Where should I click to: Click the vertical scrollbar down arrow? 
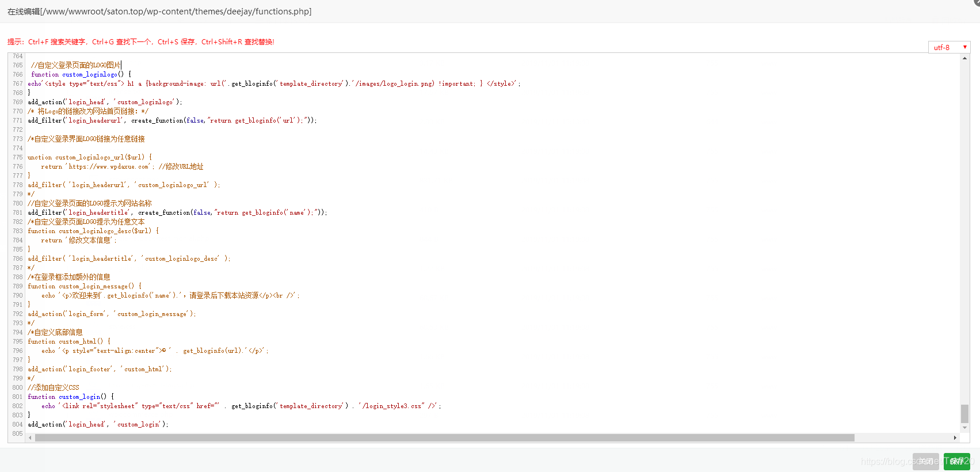[964, 428]
